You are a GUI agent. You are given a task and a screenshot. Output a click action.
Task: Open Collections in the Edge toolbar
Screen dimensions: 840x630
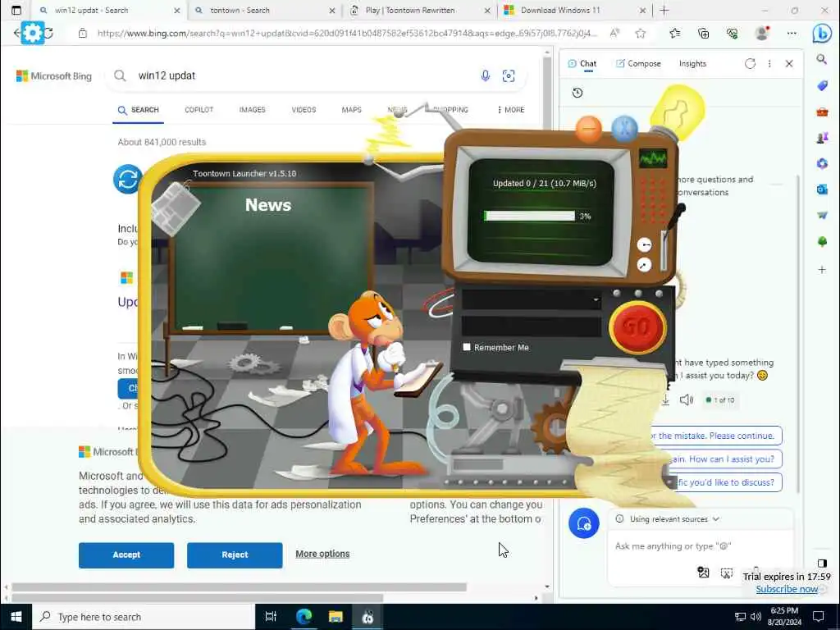703,33
